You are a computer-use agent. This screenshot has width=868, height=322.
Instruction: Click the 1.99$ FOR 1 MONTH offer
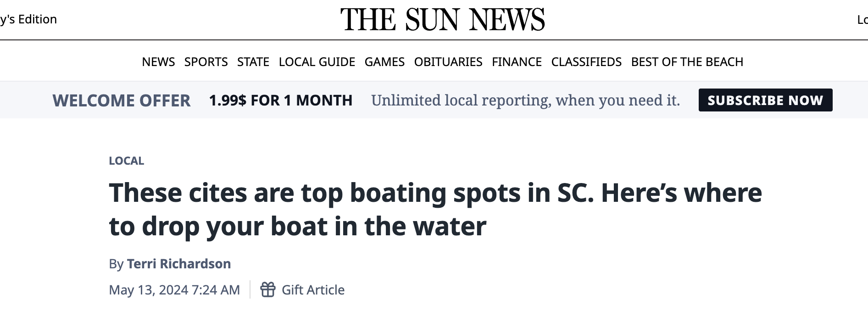pos(281,100)
